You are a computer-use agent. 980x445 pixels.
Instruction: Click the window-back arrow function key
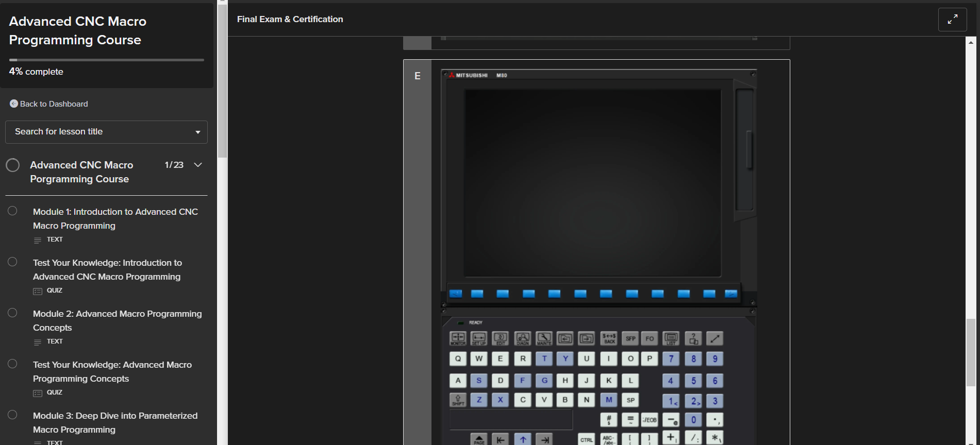click(x=565, y=338)
